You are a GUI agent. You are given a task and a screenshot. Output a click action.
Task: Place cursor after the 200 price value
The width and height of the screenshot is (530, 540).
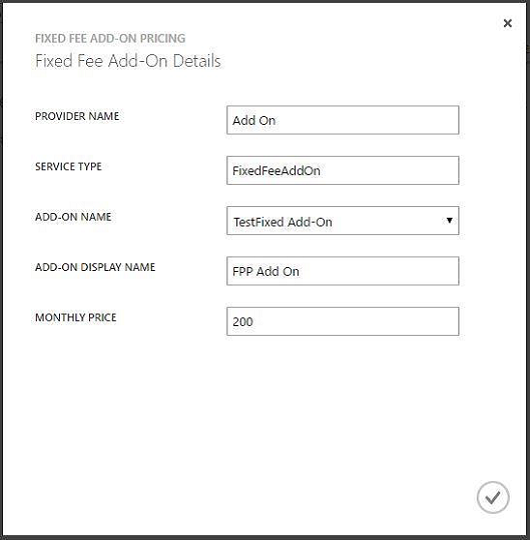254,322
